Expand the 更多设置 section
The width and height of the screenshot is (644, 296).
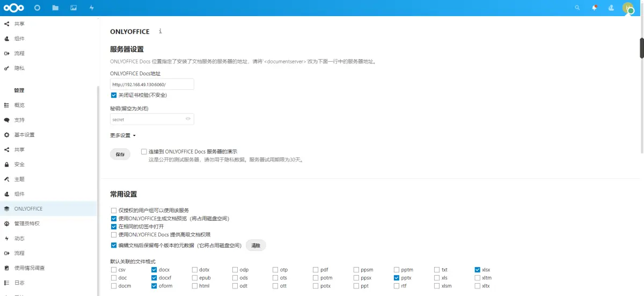123,135
